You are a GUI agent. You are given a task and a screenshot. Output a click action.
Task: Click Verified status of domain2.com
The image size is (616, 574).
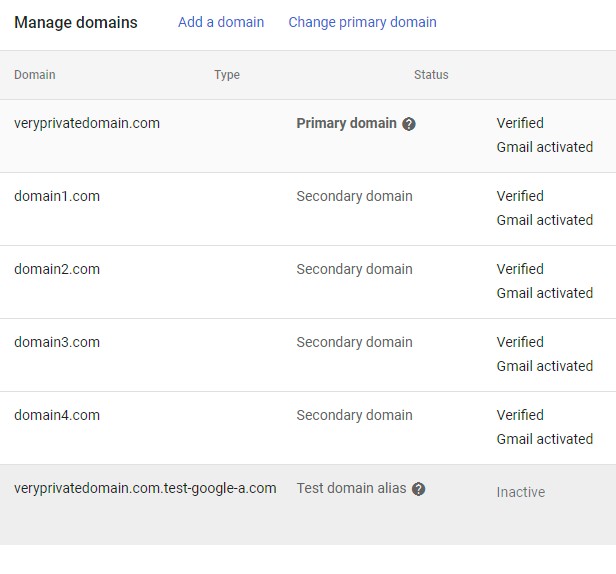click(x=520, y=269)
